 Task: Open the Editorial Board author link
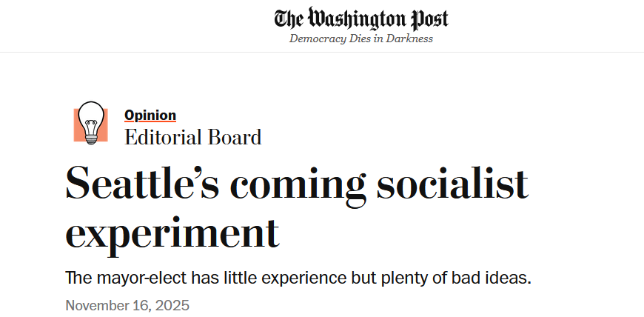pyautogui.click(x=193, y=137)
